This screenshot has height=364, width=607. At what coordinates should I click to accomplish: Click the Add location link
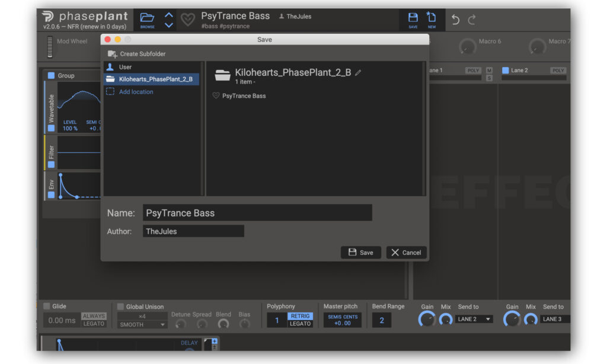pyautogui.click(x=136, y=92)
